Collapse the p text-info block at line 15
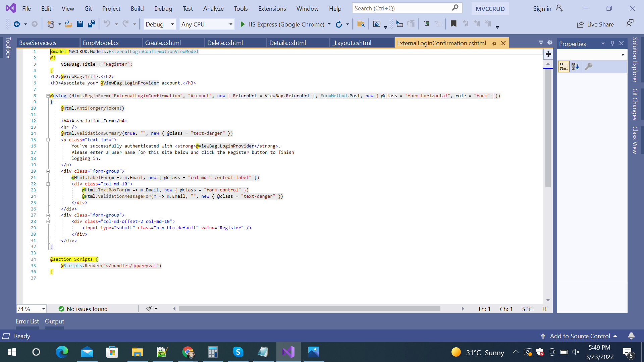644x362 pixels. 48,140
